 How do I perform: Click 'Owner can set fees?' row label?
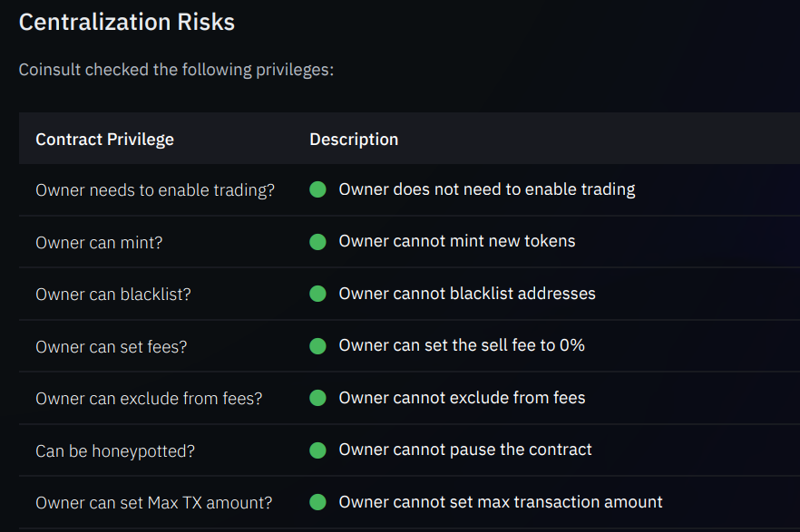pos(112,346)
